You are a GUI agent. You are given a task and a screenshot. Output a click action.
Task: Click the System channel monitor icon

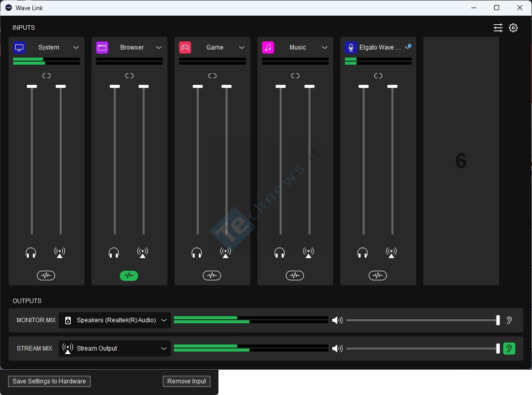click(19, 47)
